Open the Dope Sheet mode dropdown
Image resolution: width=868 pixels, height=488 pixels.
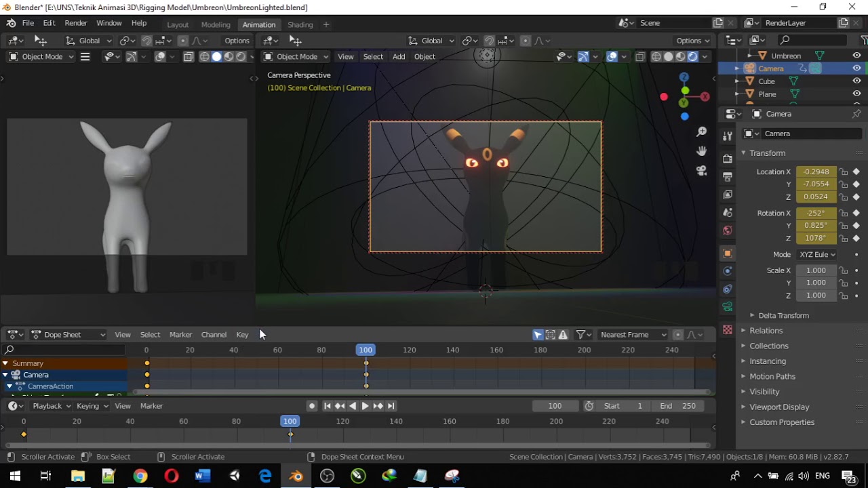(x=68, y=335)
